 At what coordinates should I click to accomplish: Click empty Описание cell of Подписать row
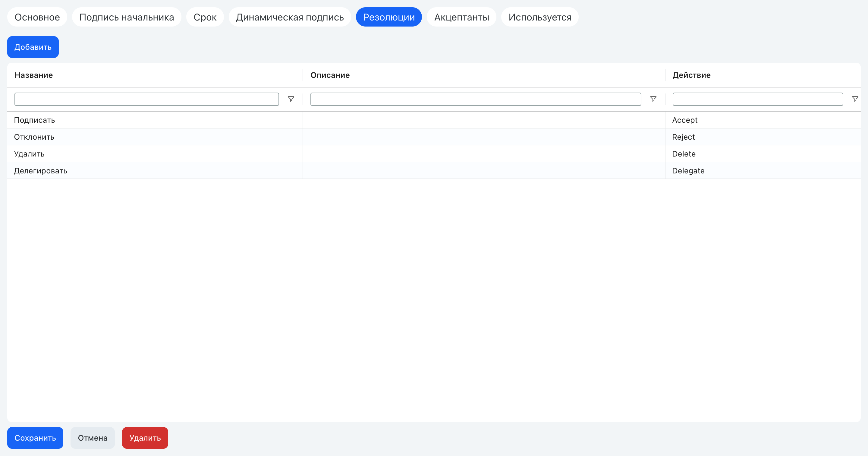(484, 120)
